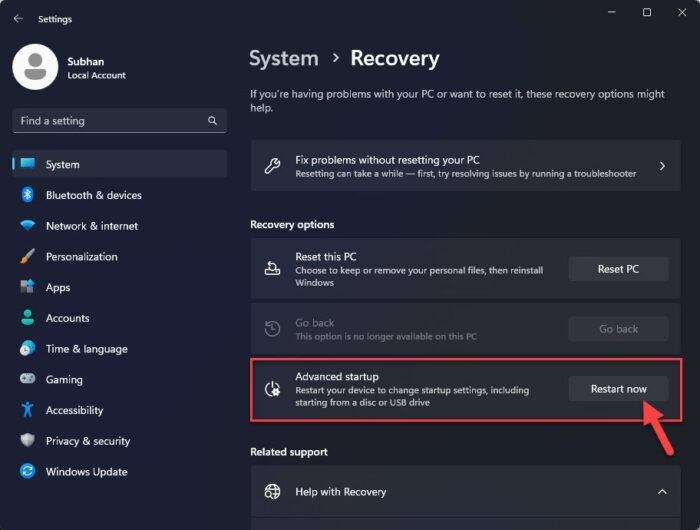The width and height of the screenshot is (700, 530).
Task: Open Personalization settings
Action: point(120,256)
